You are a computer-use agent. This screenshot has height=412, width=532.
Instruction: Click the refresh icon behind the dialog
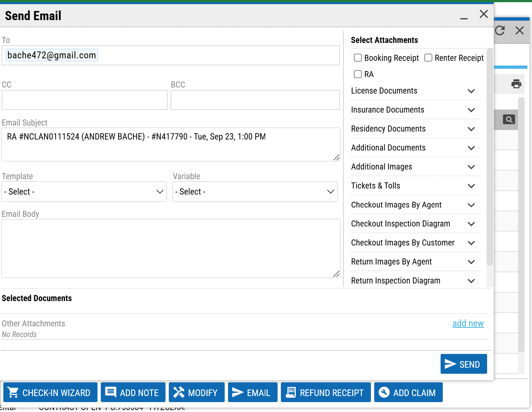500,30
